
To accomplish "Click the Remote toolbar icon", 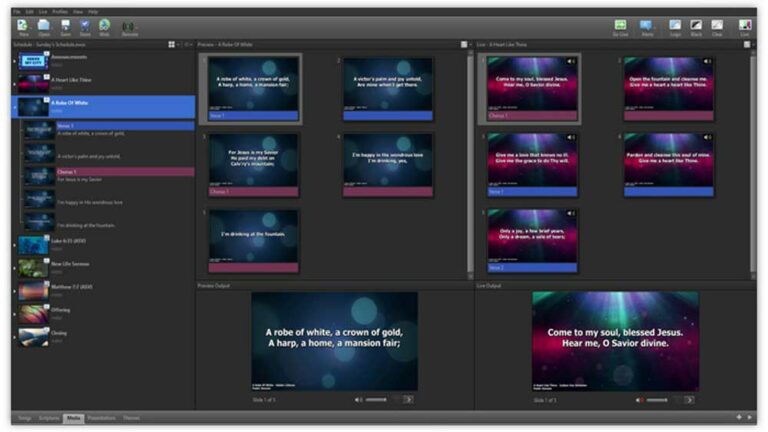I will coord(129,26).
